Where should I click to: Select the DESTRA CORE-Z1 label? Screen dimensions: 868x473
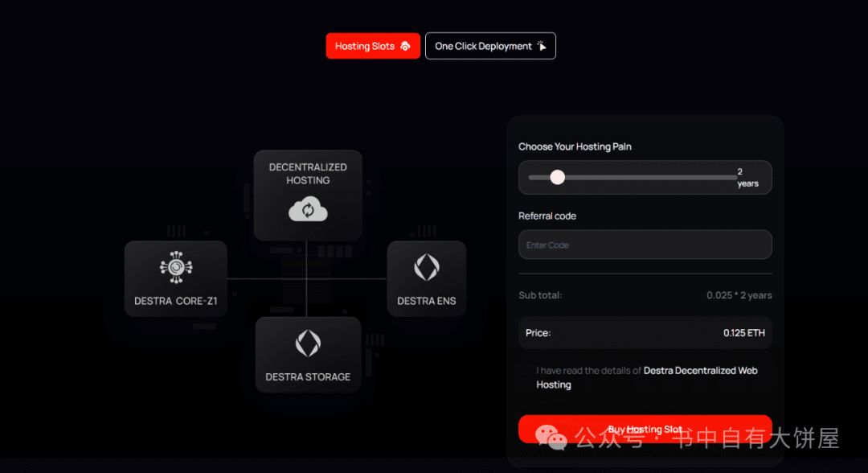pos(176,301)
